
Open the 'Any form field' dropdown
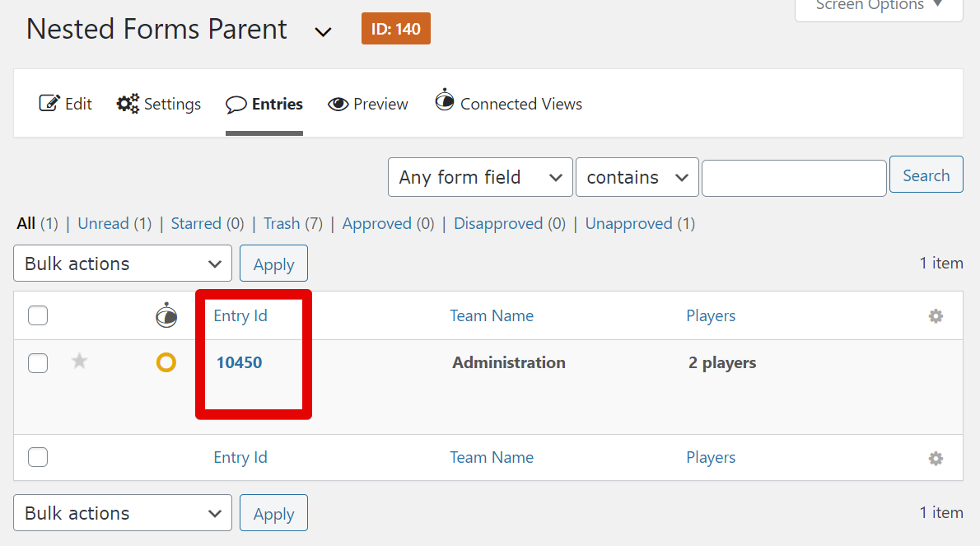tap(480, 177)
